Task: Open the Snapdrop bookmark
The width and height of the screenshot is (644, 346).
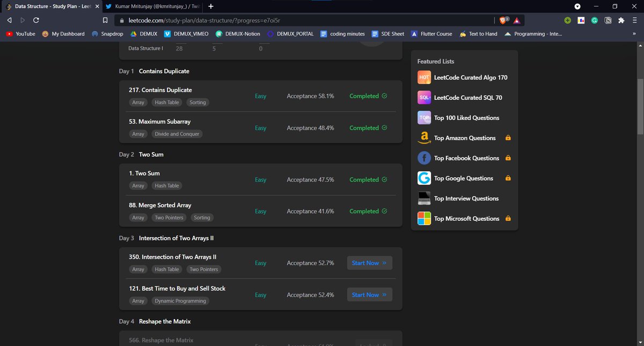Action: point(108,34)
